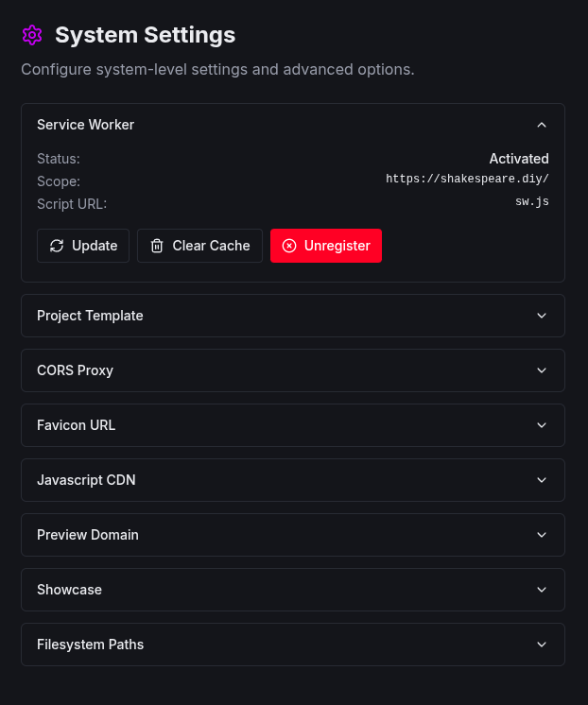
Task: Click the Activated status value
Action: coord(518,159)
